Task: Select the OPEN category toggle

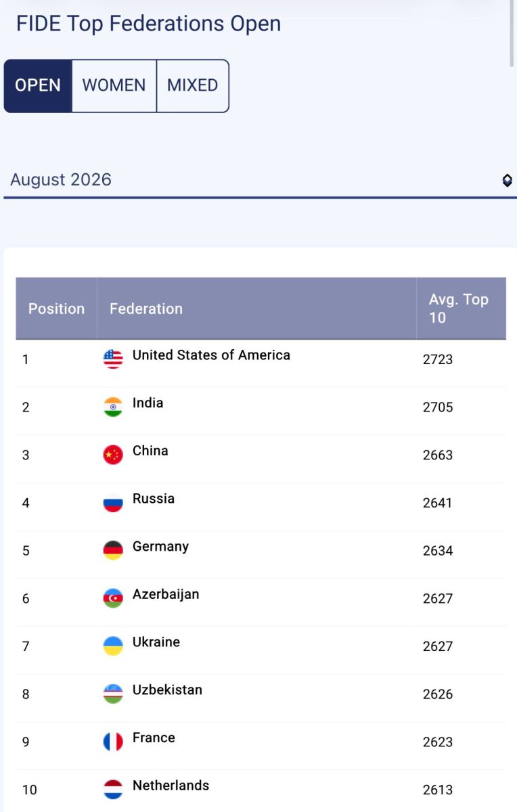Action: (38, 86)
